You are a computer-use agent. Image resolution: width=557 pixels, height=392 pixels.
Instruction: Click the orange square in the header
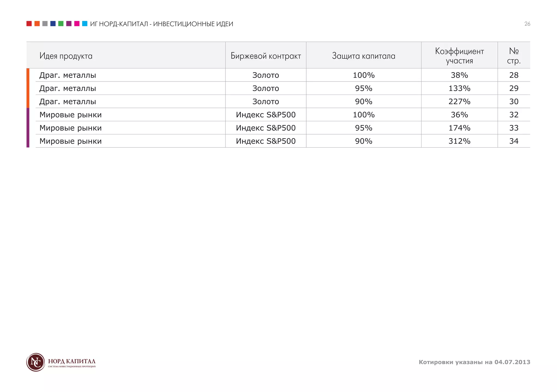(x=37, y=24)
